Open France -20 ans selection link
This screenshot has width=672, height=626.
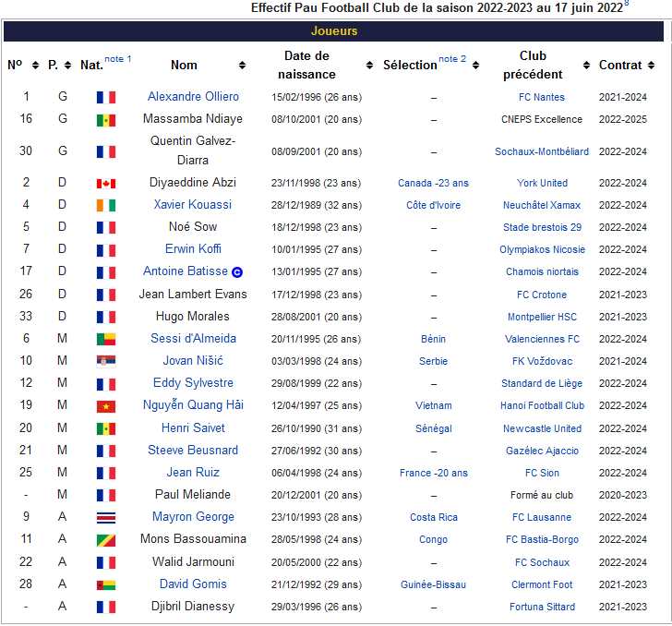(433, 473)
